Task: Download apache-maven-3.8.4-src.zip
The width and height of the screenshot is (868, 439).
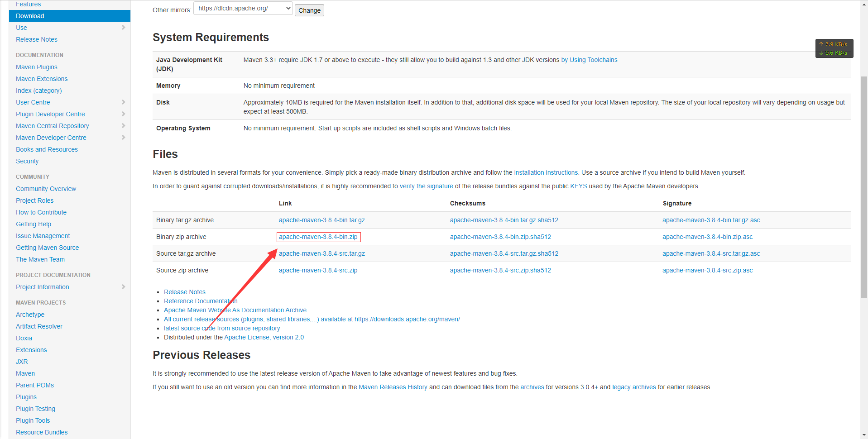Action: point(318,270)
